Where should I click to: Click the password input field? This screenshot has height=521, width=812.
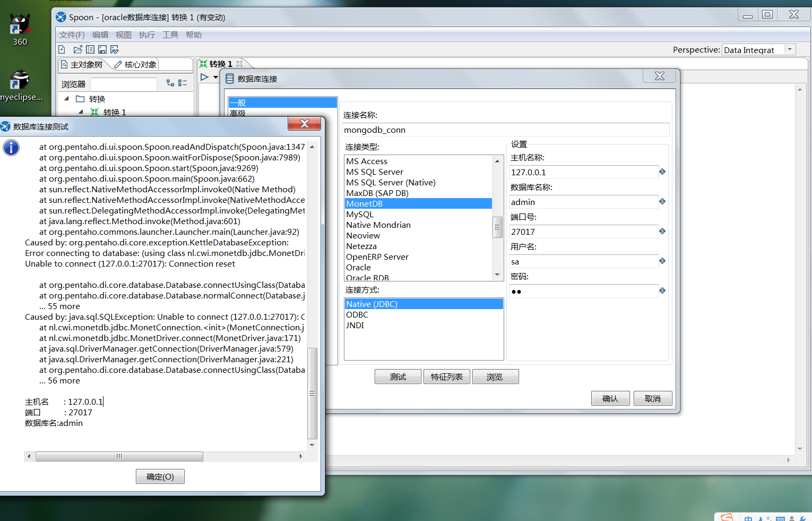point(583,291)
